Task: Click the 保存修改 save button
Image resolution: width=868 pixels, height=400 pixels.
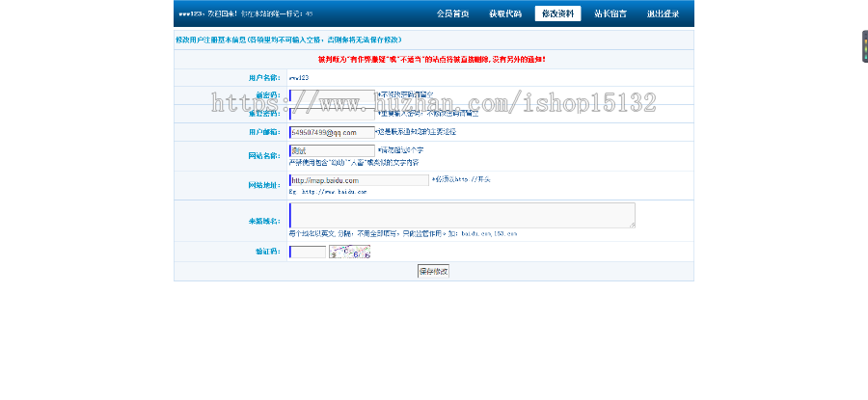Action: 433,271
